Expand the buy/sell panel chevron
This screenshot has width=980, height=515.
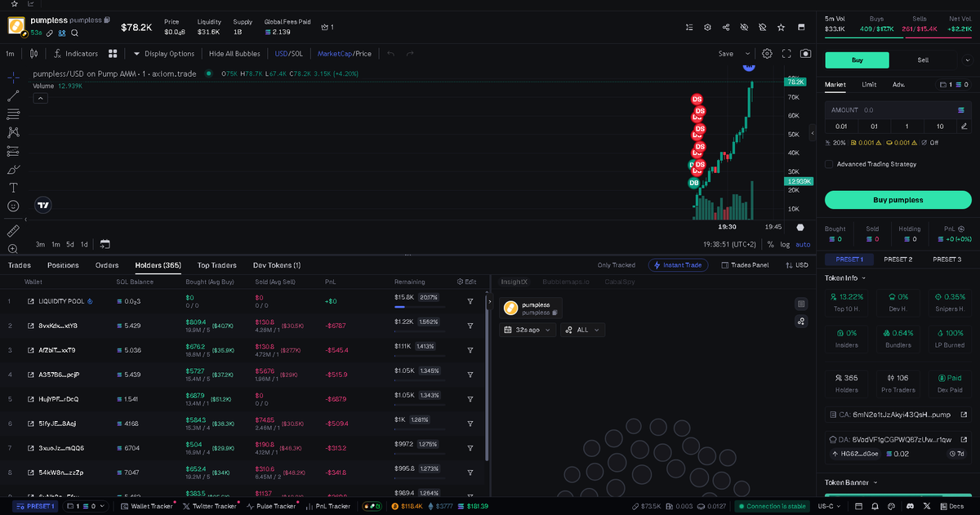click(968, 60)
